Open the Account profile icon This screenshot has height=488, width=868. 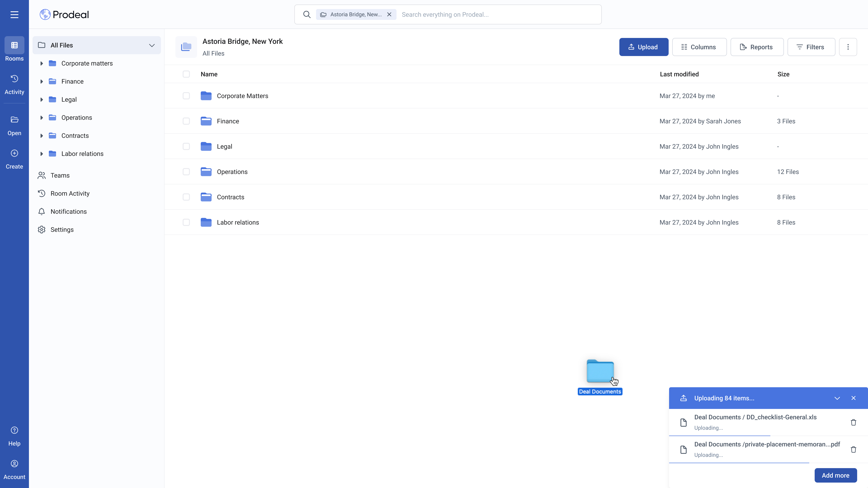[14, 464]
